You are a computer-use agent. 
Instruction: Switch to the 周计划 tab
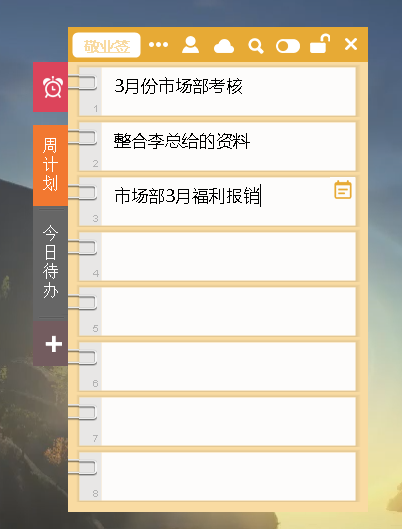coord(51,165)
